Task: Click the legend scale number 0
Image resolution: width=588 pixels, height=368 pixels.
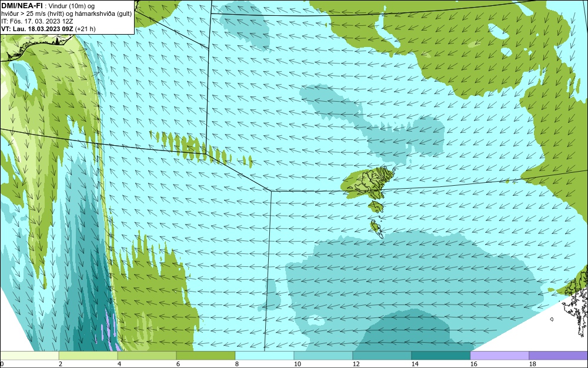Action: (x=2, y=364)
